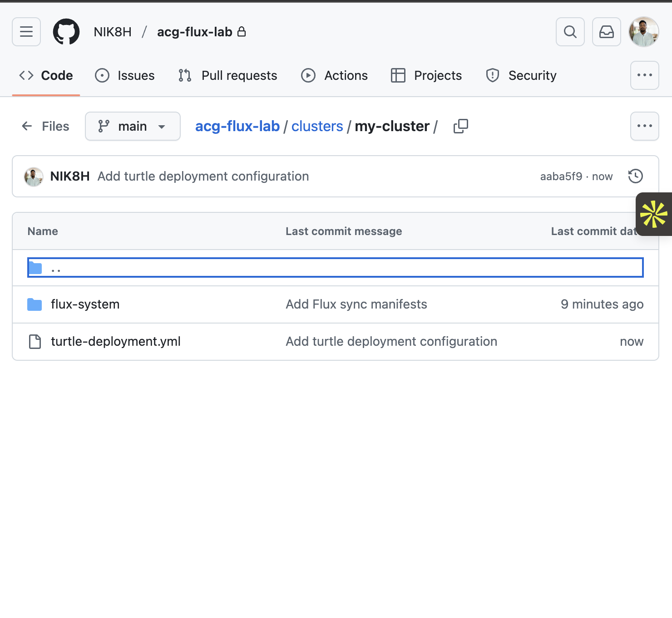Switch to the Issues tab
The width and height of the screenshot is (672, 618).
point(125,75)
